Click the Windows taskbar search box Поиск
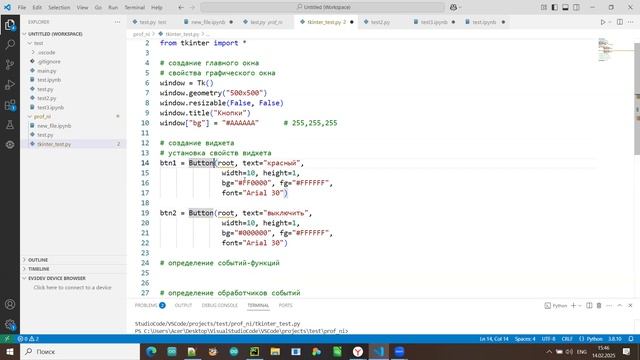Viewport: 640px width, 360px height. click(80, 351)
